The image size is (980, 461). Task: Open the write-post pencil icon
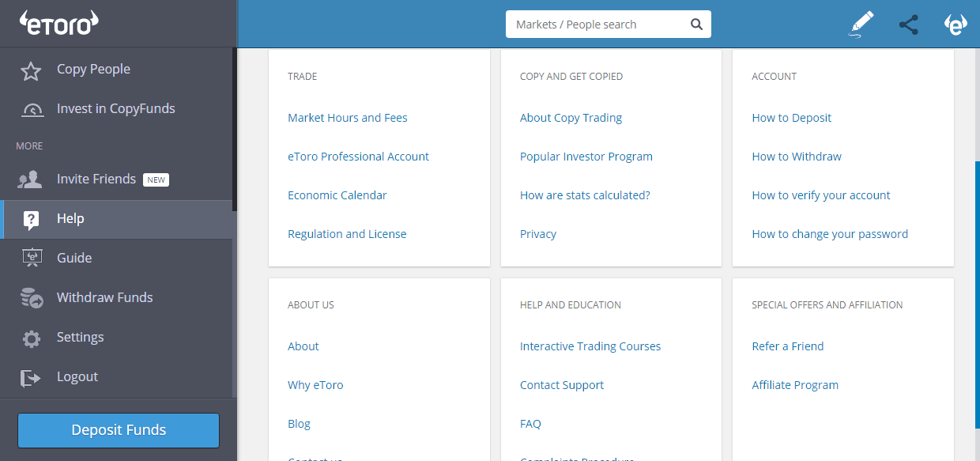point(861,24)
